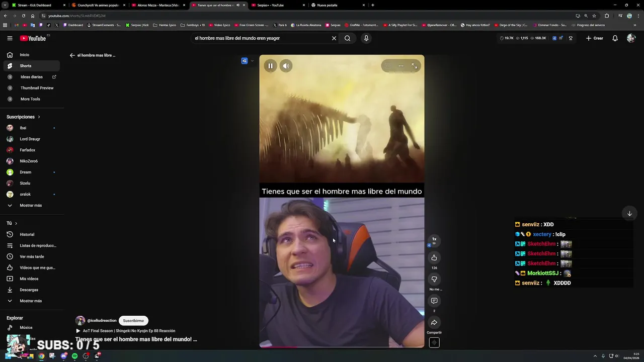Open Spotify from the taskbar
This screenshot has width=644, height=362.
[75, 356]
